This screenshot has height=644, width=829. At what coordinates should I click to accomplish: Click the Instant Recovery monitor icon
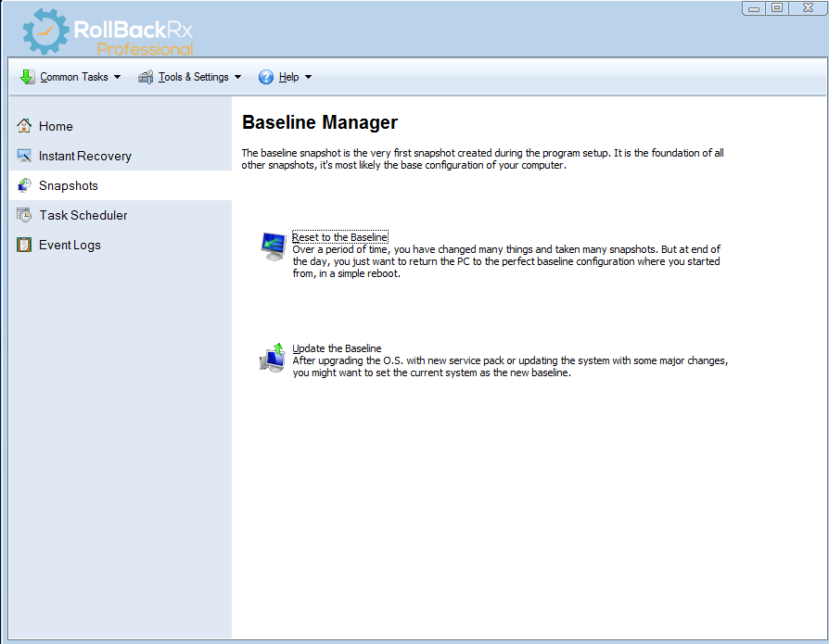click(x=24, y=156)
